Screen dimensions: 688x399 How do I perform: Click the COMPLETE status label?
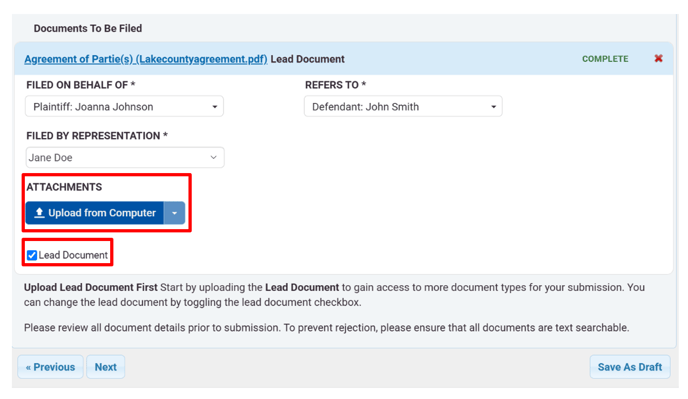pyautogui.click(x=605, y=59)
